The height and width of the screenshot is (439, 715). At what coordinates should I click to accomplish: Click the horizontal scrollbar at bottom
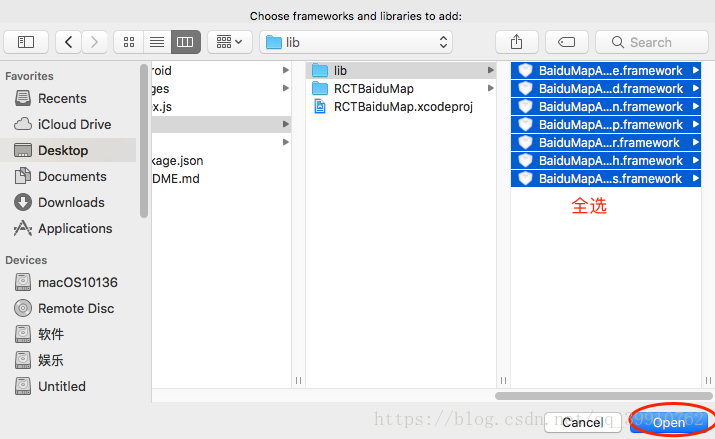[603, 396]
